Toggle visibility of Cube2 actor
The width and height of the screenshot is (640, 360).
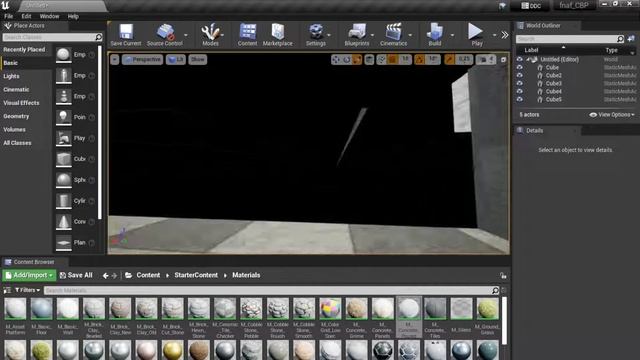pos(519,76)
